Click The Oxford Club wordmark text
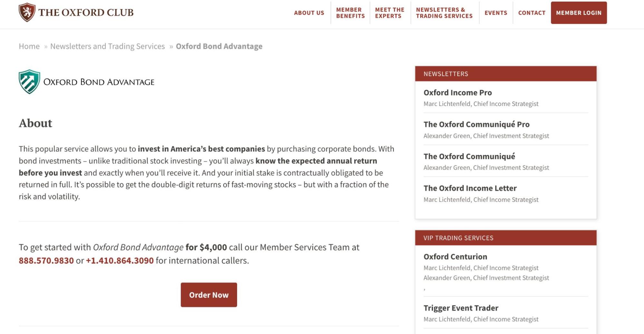Screen dimensions: 644x334 tap(86, 13)
